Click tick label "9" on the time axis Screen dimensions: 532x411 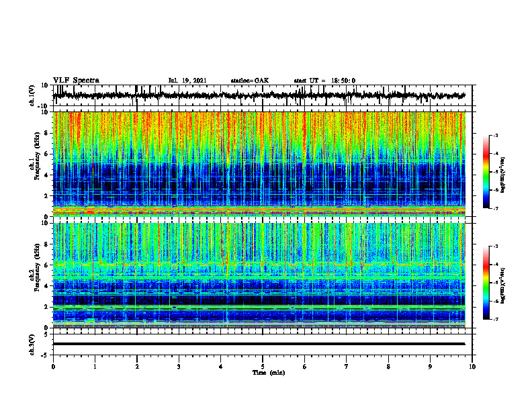click(x=430, y=367)
